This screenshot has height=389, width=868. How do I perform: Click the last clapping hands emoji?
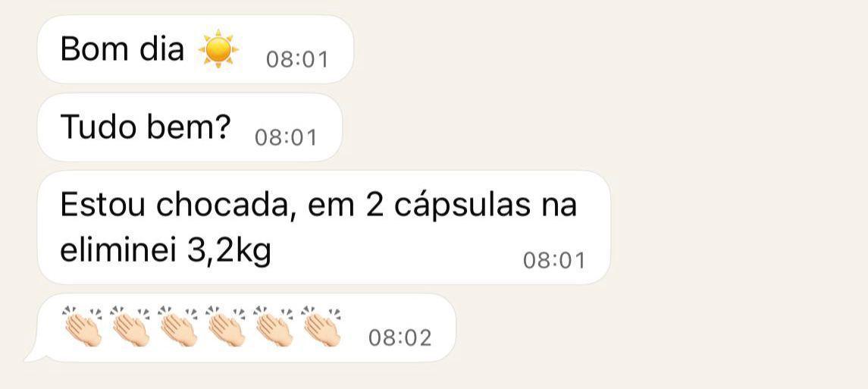point(321,326)
